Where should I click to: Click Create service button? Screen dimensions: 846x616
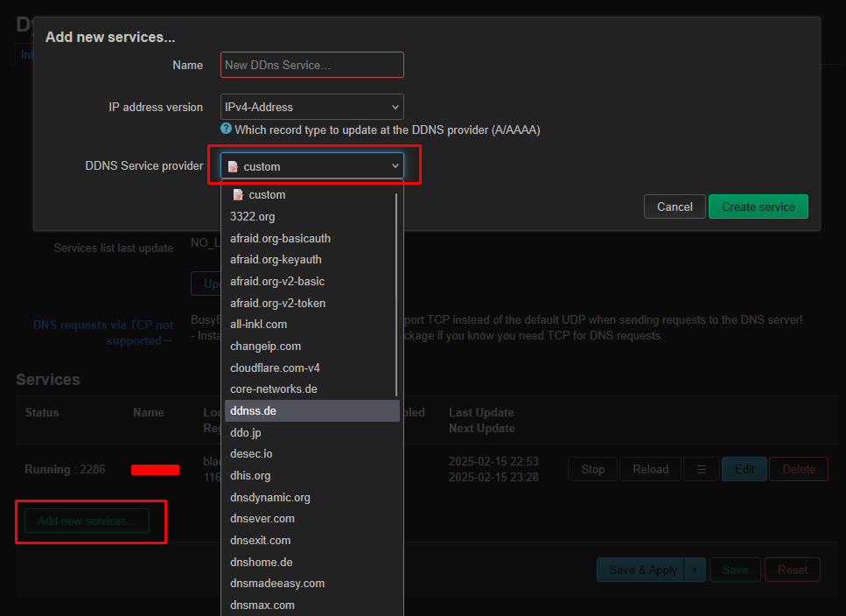[758, 206]
